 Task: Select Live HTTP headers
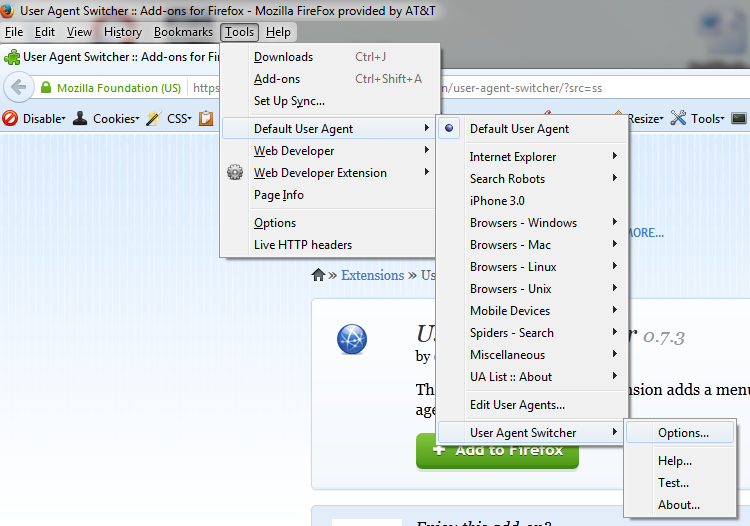click(x=329, y=245)
